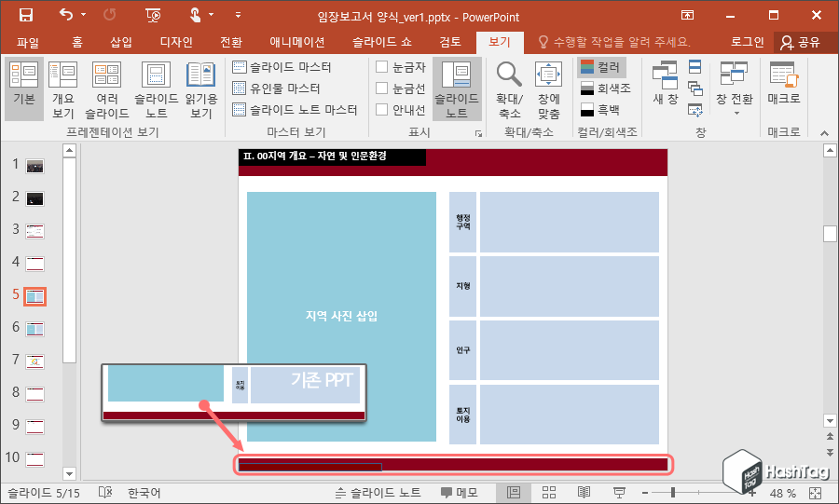Switch to 여러 슬라이드 view
Screen dimensions: 839x504
click(x=106, y=89)
